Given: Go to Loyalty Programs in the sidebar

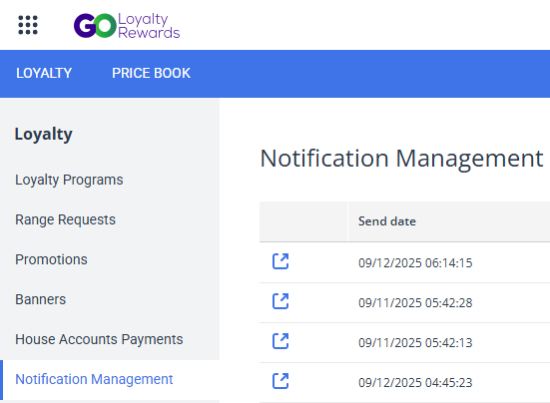Looking at the screenshot, I should (x=69, y=180).
